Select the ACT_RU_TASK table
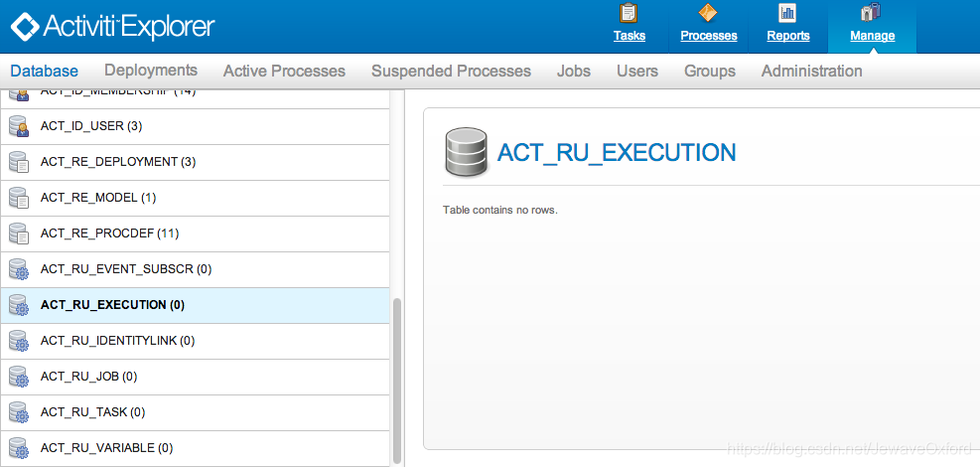 point(195,412)
